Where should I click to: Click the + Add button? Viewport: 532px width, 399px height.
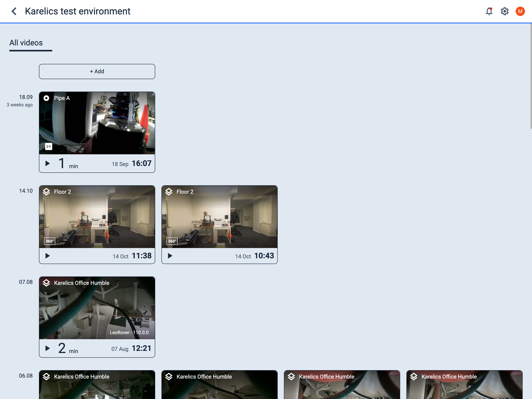point(97,71)
